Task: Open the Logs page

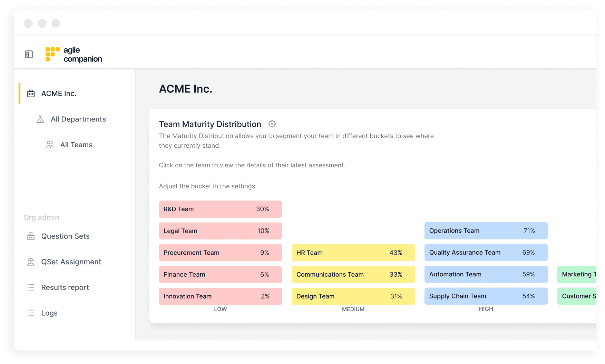Action: [49, 313]
